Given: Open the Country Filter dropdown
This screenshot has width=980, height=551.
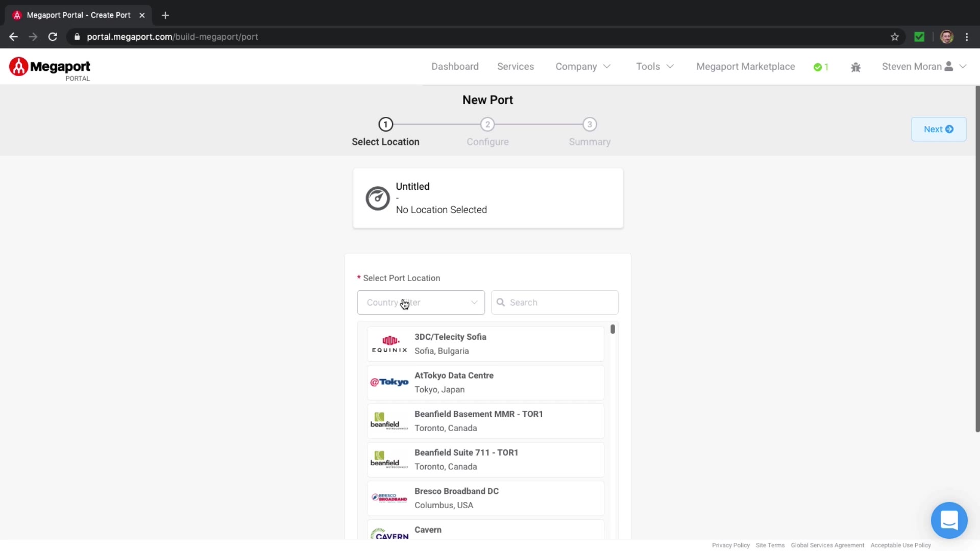Looking at the screenshot, I should [x=421, y=303].
